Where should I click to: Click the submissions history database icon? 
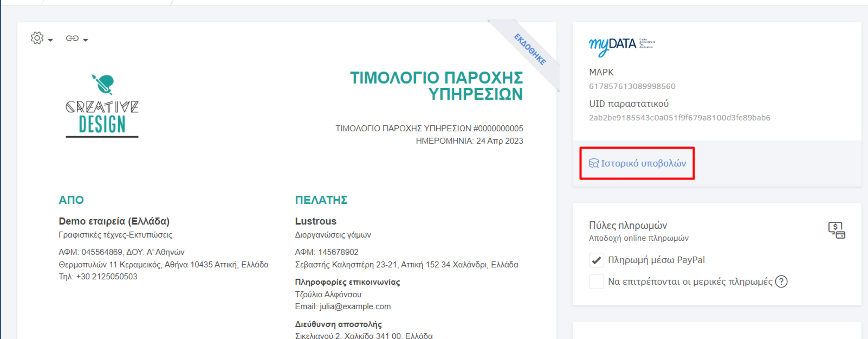[594, 164]
